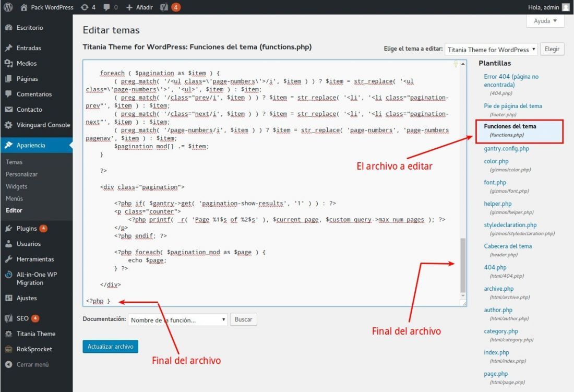Click the Actualizar archivo button
The width and height of the screenshot is (574, 392).
point(110,346)
